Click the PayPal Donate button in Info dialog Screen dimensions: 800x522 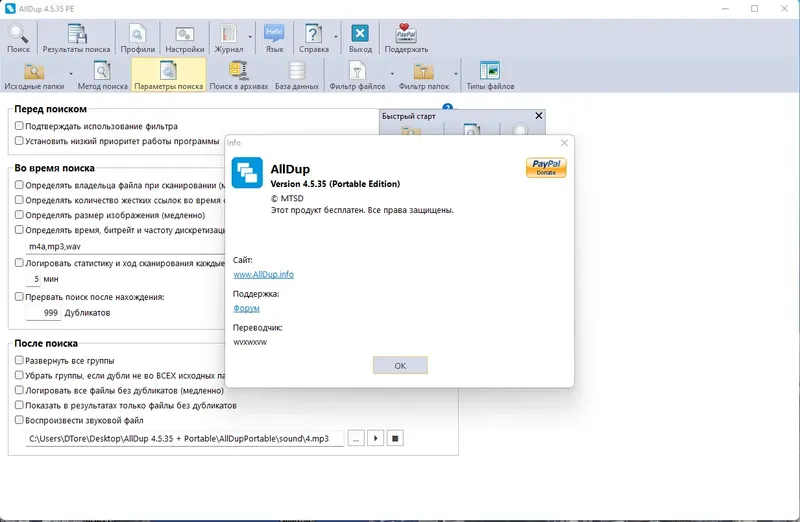pyautogui.click(x=546, y=167)
